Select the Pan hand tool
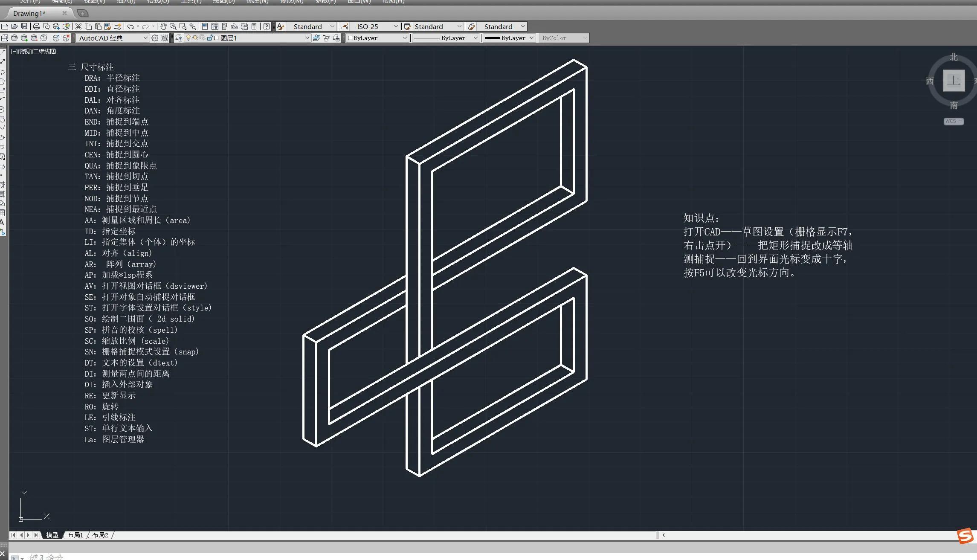The image size is (977, 560). pos(163,26)
